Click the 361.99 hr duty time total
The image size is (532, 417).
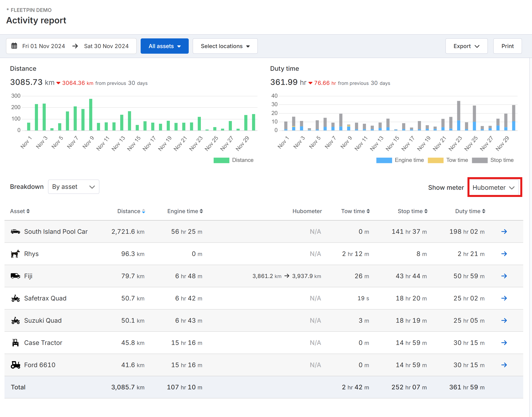point(288,82)
